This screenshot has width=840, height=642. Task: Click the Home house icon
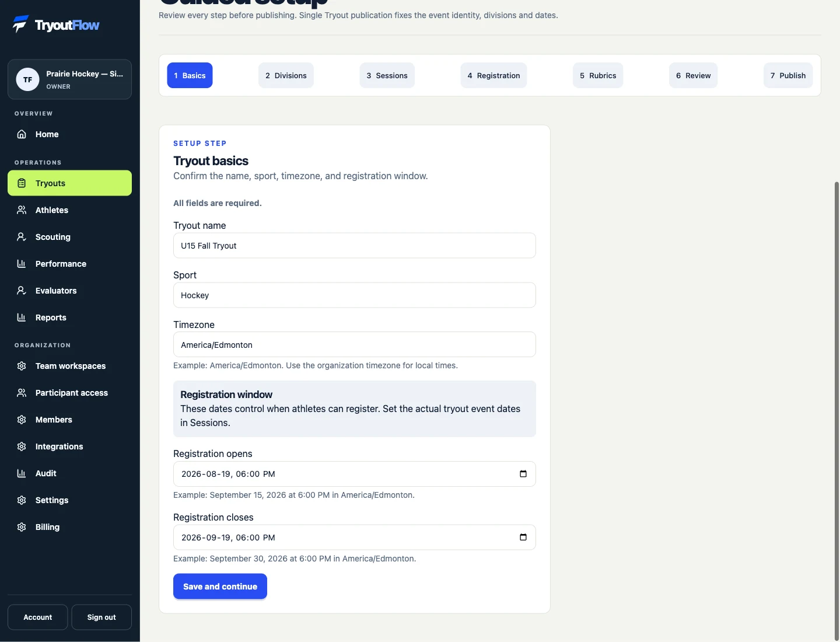click(x=22, y=134)
